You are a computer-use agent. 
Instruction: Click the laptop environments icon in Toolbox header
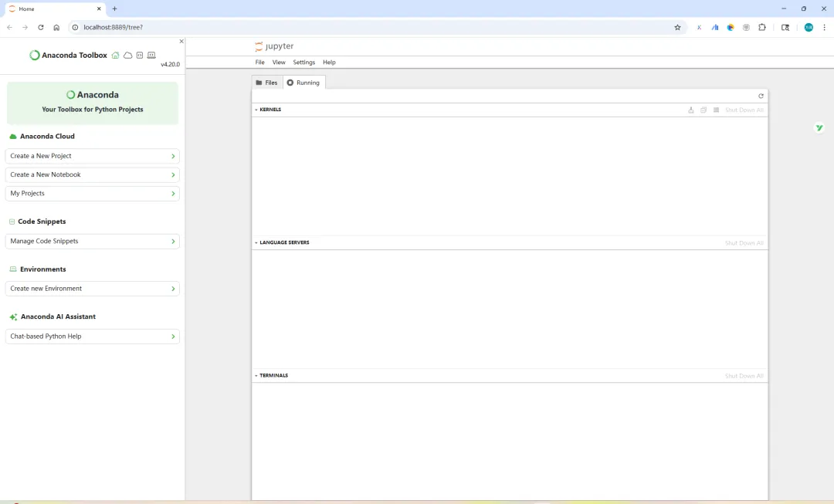pyautogui.click(x=151, y=56)
